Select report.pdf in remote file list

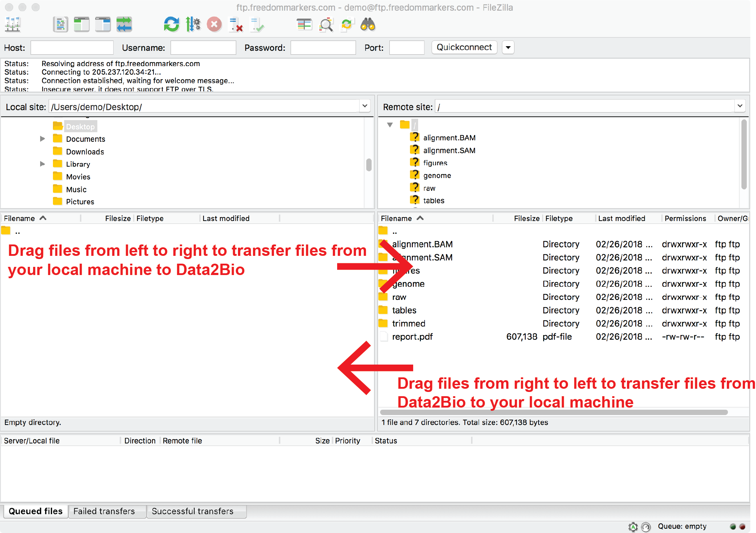click(x=563, y=337)
